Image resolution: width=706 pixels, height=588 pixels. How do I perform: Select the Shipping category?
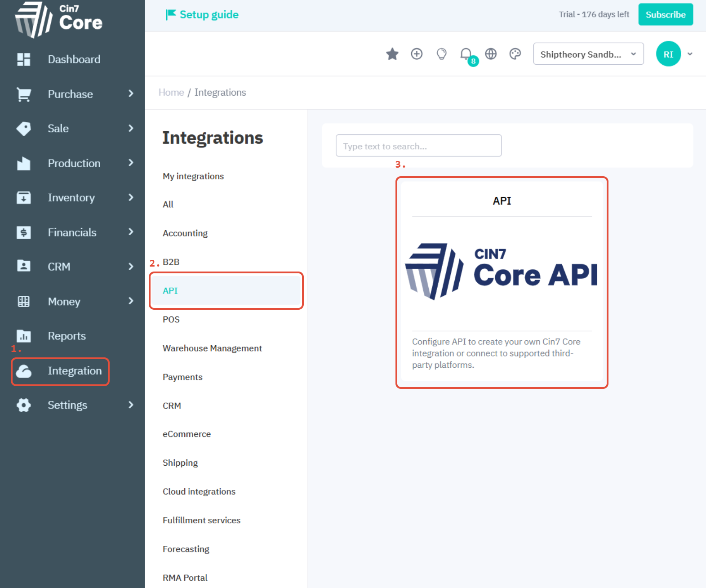point(180,463)
